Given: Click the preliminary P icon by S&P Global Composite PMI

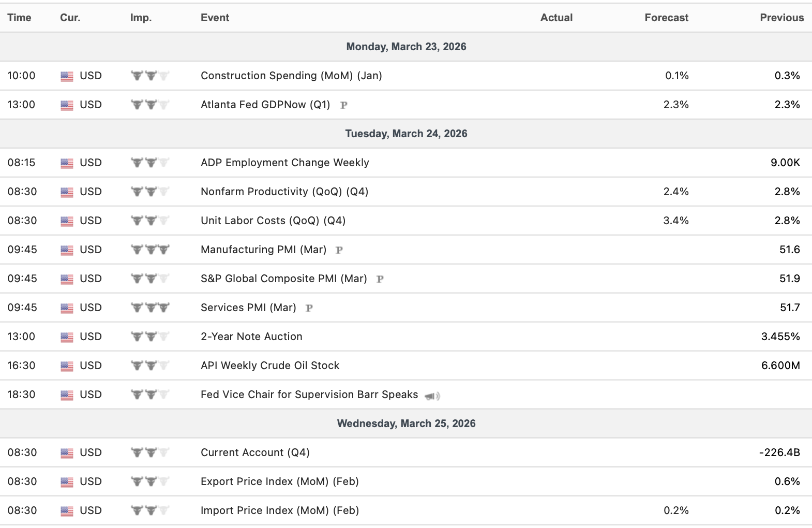Looking at the screenshot, I should coord(380,279).
